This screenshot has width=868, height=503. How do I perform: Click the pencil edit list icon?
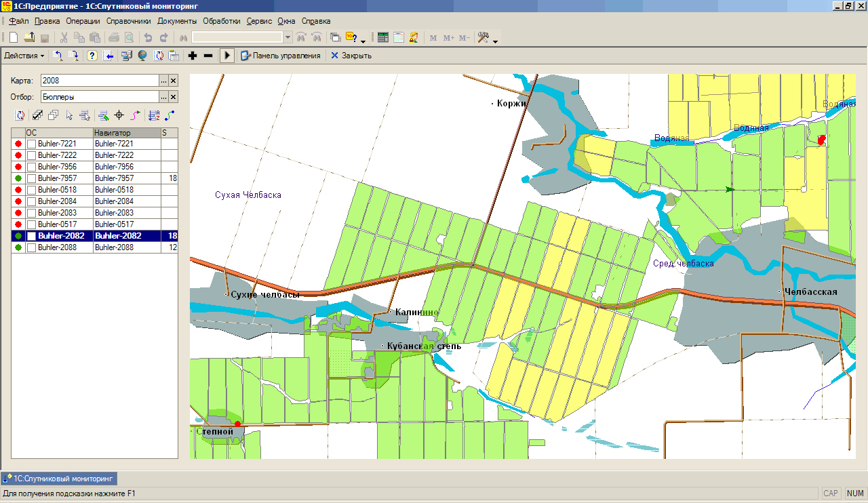pos(104,115)
